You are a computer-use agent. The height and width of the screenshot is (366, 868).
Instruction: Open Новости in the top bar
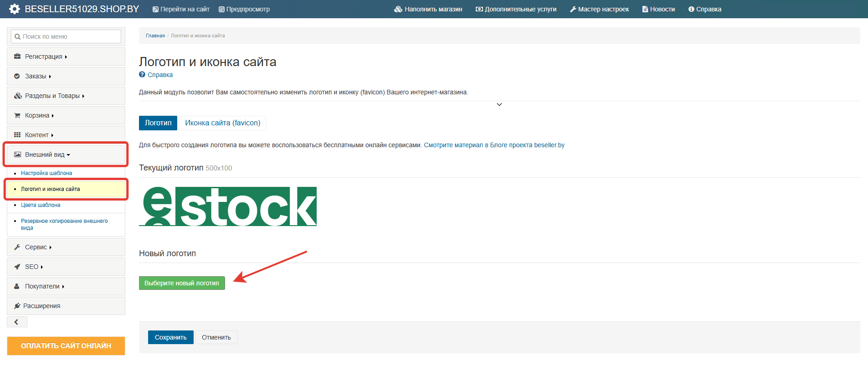[658, 9]
